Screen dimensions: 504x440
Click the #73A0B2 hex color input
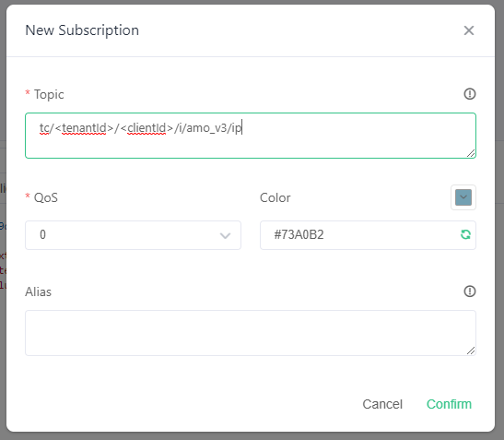coord(368,235)
